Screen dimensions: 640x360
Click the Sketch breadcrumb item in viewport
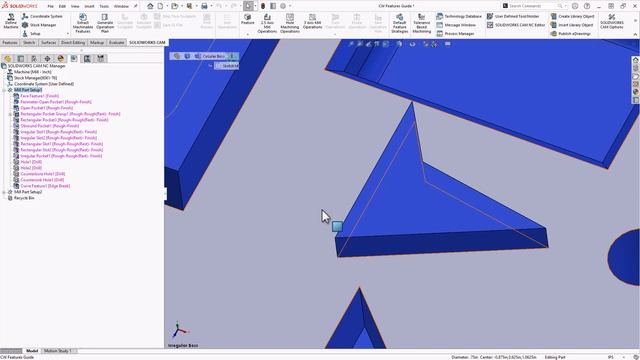(x=227, y=66)
